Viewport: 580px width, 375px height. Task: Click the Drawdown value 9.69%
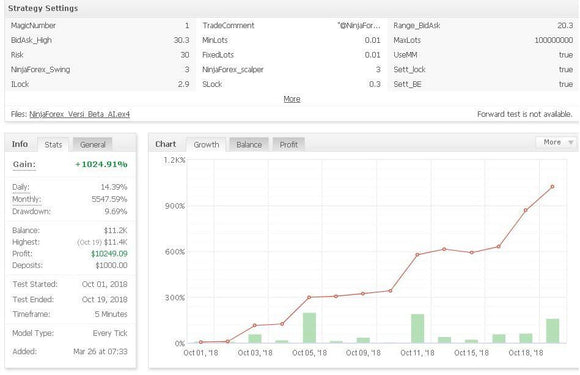(116, 212)
